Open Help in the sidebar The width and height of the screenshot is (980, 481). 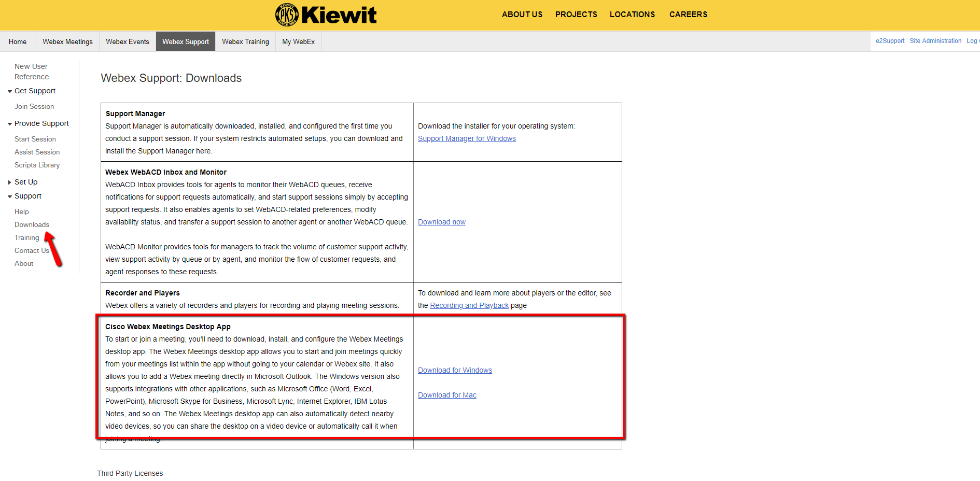pos(22,211)
